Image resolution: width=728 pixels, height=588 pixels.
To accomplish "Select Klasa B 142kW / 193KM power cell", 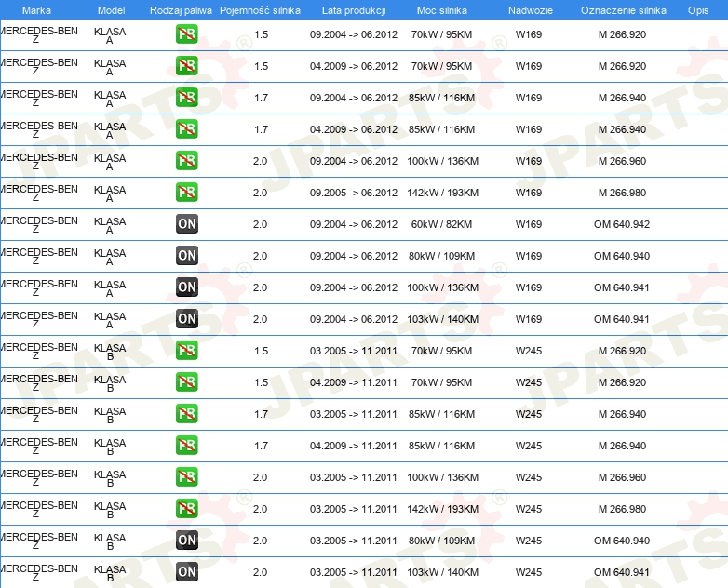I will point(442,509).
